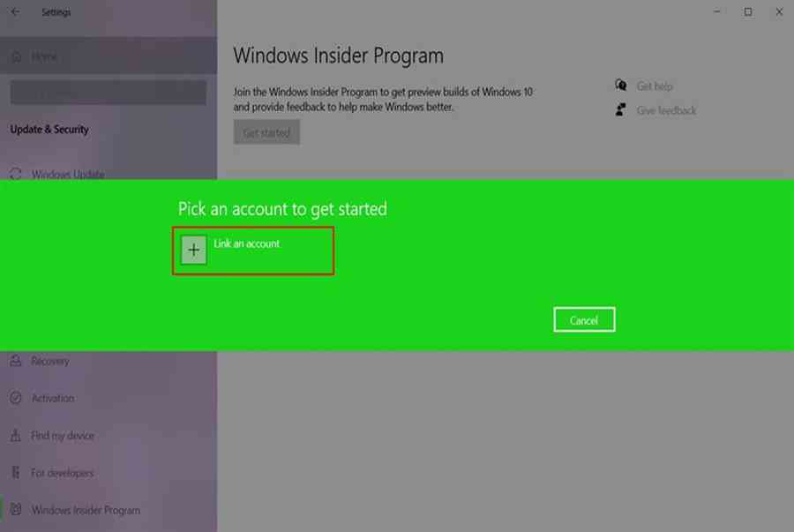Click the Recovery icon in sidebar
The height and width of the screenshot is (532, 794).
pos(16,361)
